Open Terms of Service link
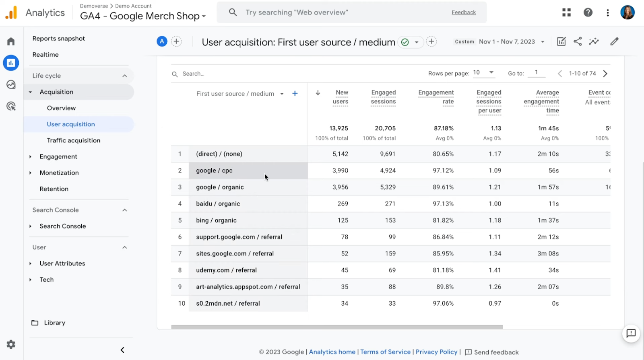The image size is (644, 360). click(x=385, y=352)
